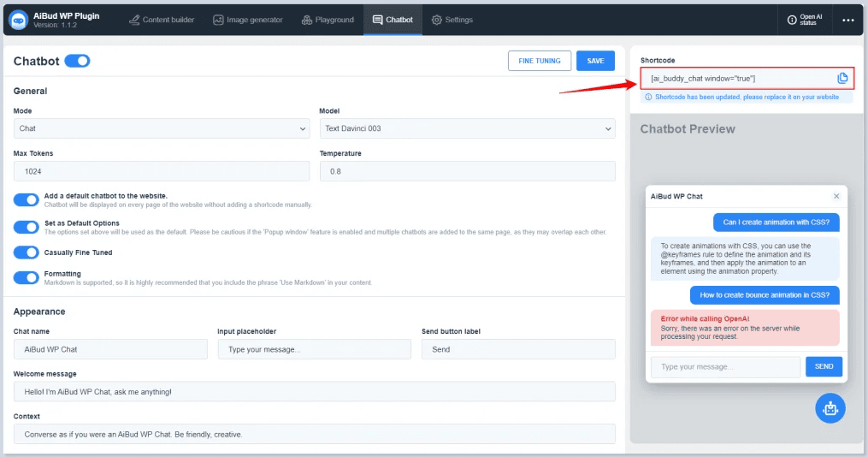Click the info icon beside shortcode notice

(648, 97)
